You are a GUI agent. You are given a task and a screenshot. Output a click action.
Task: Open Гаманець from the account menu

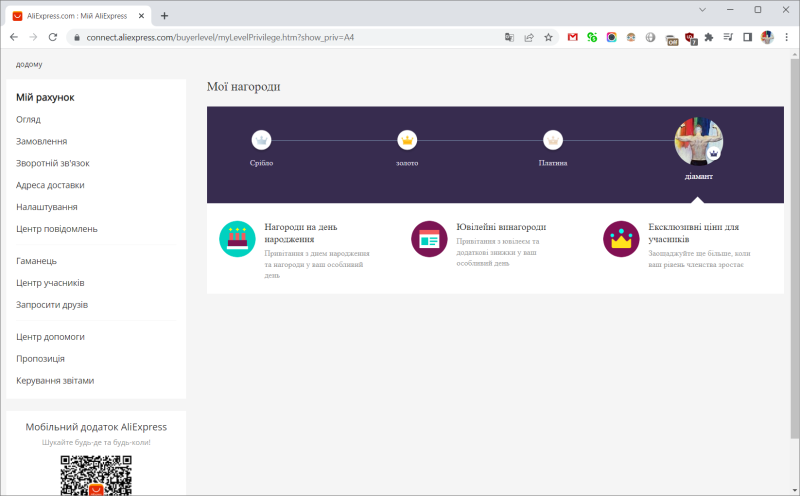[x=37, y=261]
